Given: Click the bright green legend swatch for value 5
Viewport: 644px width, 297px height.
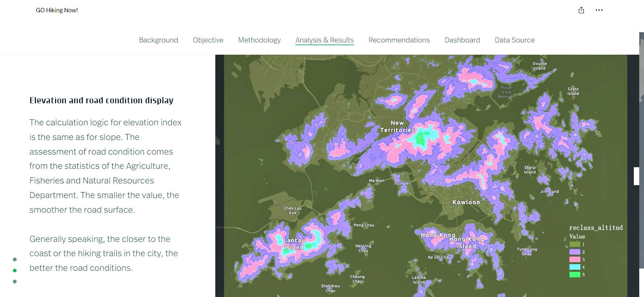Looking at the screenshot, I should click(x=574, y=275).
